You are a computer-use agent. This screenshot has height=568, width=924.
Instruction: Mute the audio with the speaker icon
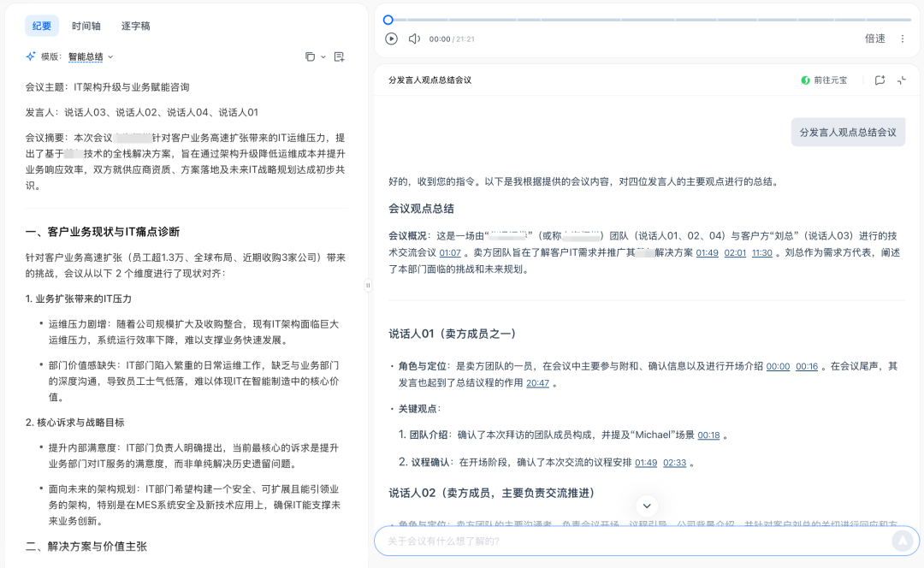(414, 38)
